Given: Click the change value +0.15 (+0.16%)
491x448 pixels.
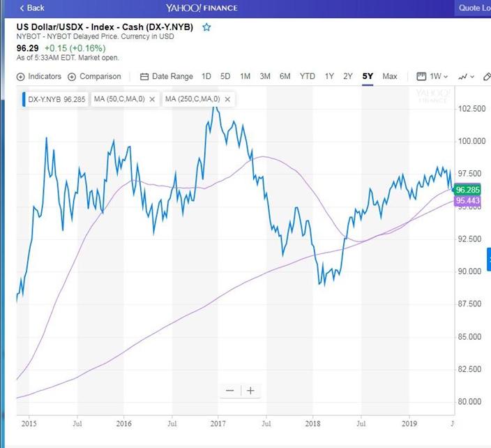Looking at the screenshot, I should tap(75, 48).
